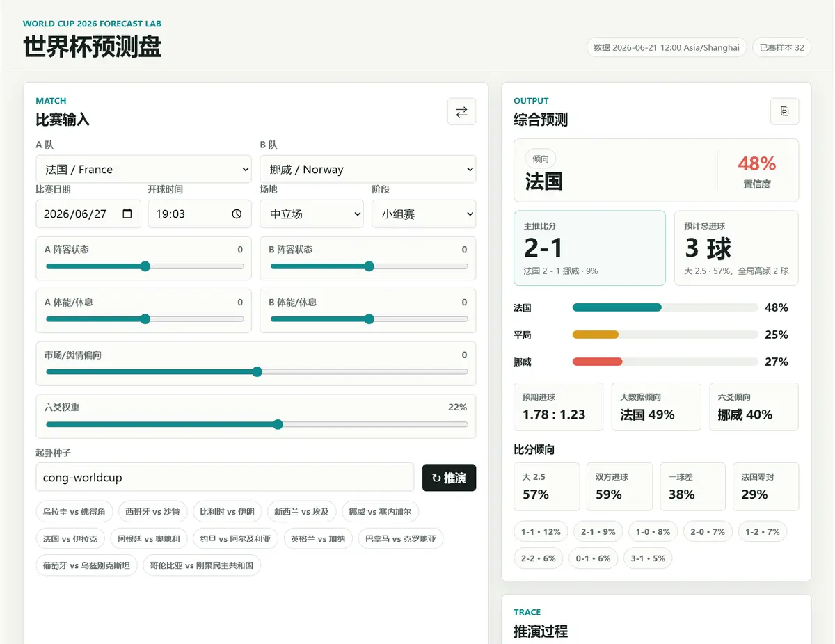This screenshot has width=835, height=644.
Task: Click the 已赛样本 32 badge
Action: click(782, 47)
